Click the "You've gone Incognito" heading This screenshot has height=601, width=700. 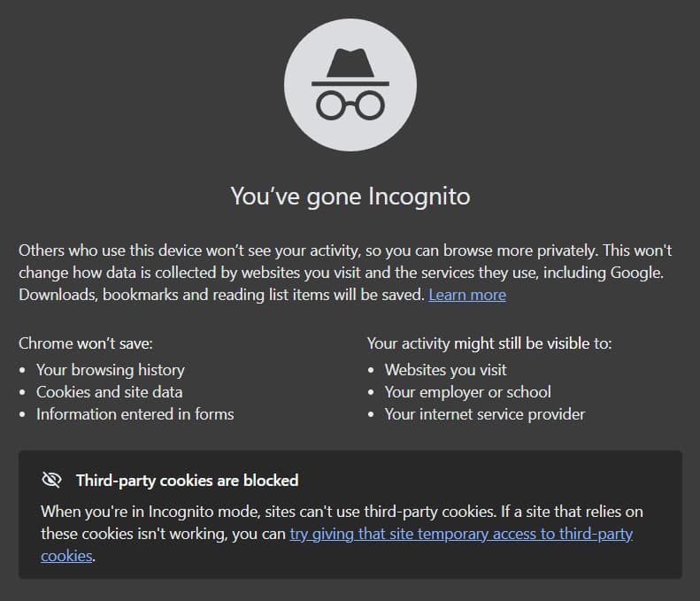350,196
